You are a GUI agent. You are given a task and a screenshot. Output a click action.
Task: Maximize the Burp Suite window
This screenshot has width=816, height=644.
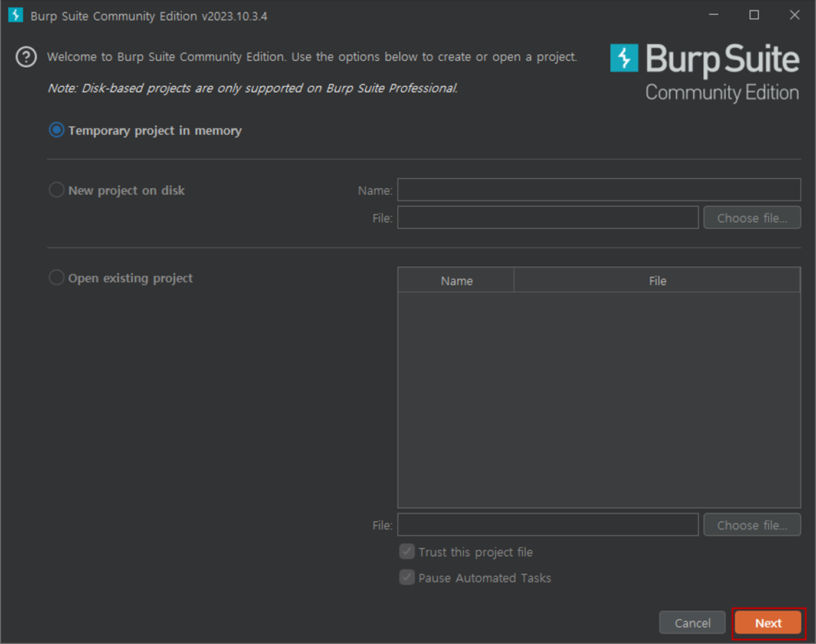tap(754, 15)
